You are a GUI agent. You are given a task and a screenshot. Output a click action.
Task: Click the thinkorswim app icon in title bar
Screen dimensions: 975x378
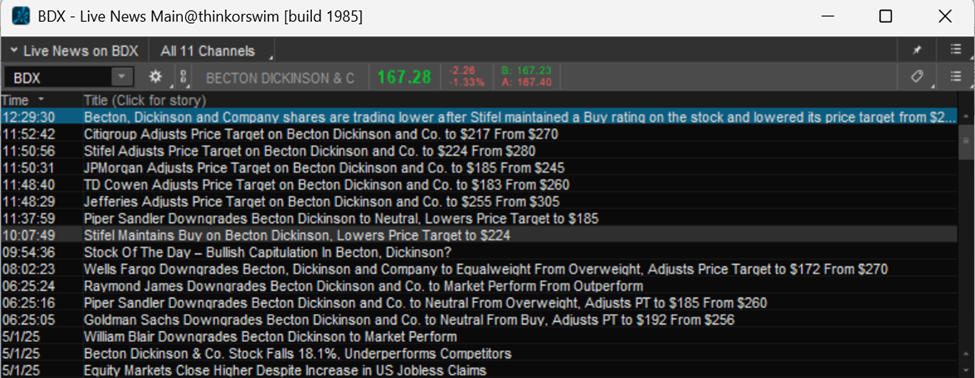pos(22,17)
